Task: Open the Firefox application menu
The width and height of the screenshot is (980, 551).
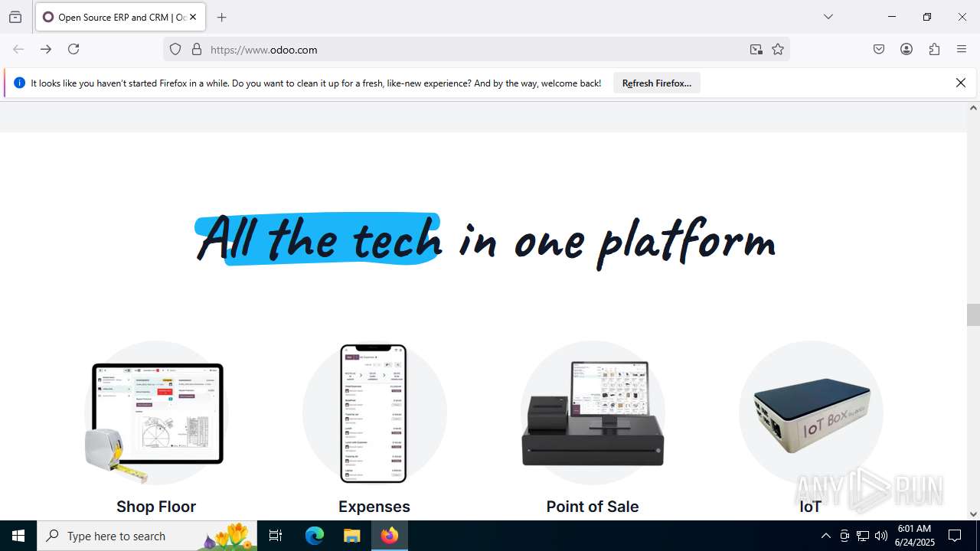Action: click(x=962, y=49)
